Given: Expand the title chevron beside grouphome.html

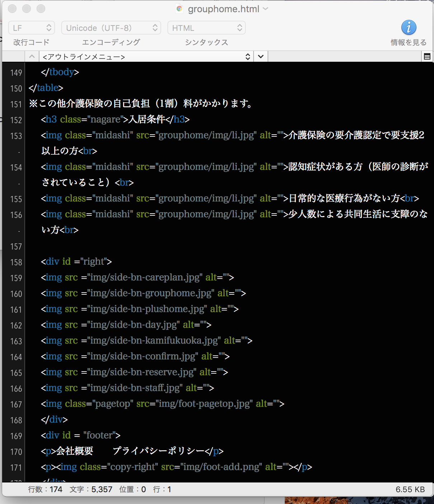Looking at the screenshot, I should point(266,9).
